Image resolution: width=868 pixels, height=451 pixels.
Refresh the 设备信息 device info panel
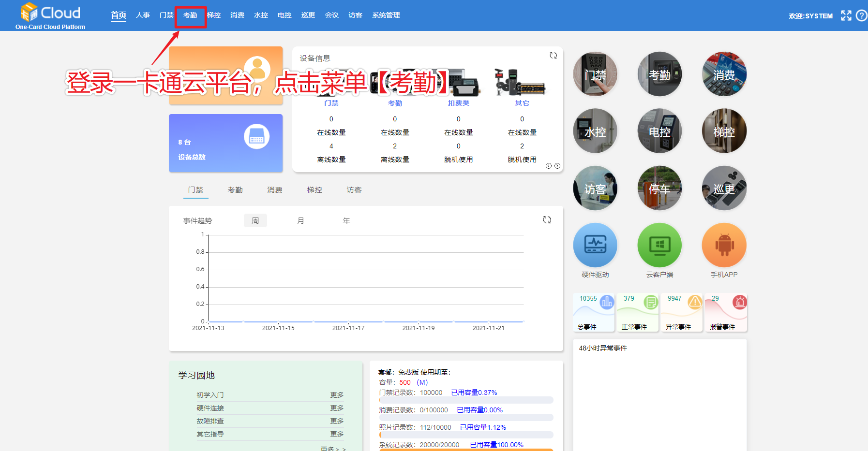[553, 56]
